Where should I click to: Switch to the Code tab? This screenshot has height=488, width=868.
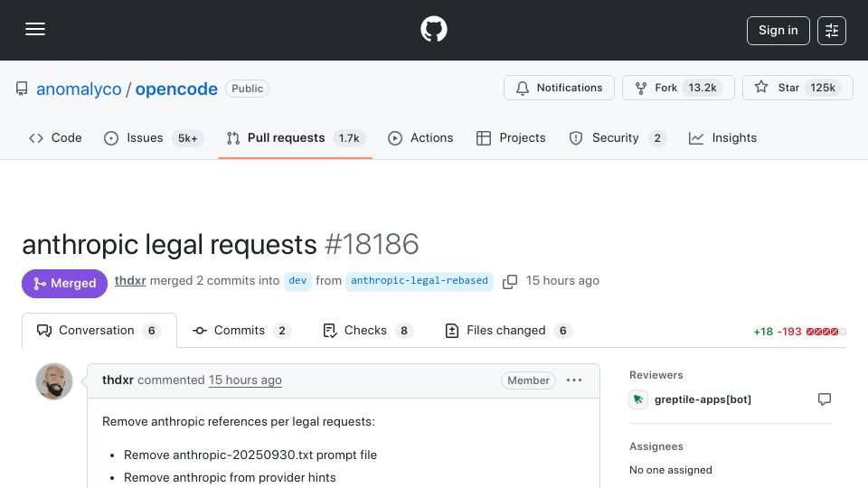coord(55,137)
